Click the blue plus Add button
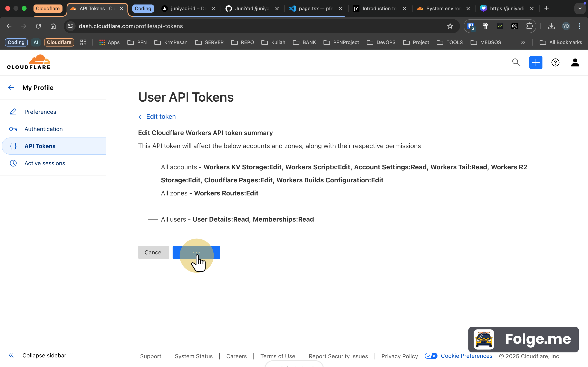 pyautogui.click(x=536, y=62)
